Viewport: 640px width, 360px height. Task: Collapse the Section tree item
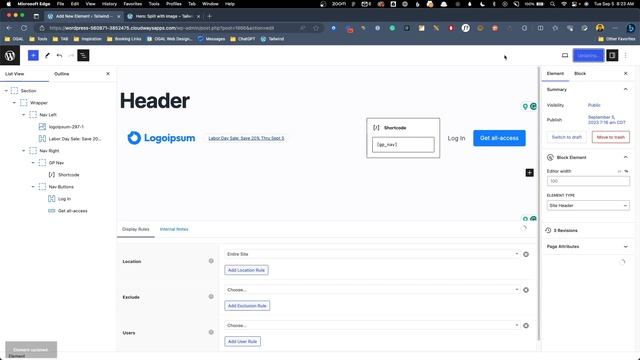pyautogui.click(x=6, y=91)
